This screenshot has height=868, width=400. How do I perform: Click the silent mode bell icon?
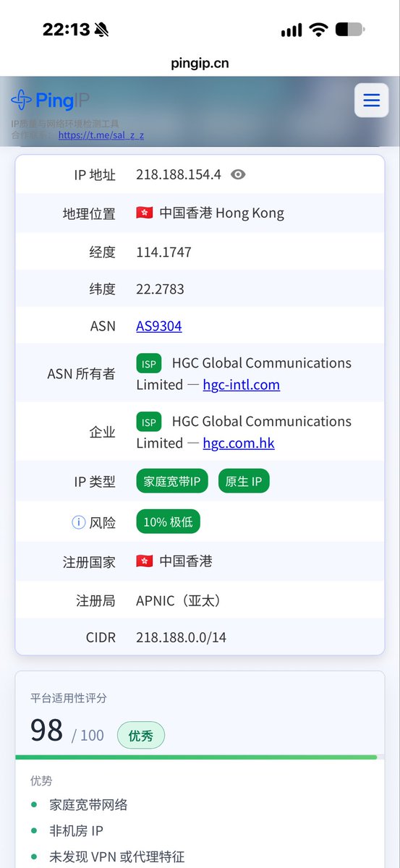101,30
